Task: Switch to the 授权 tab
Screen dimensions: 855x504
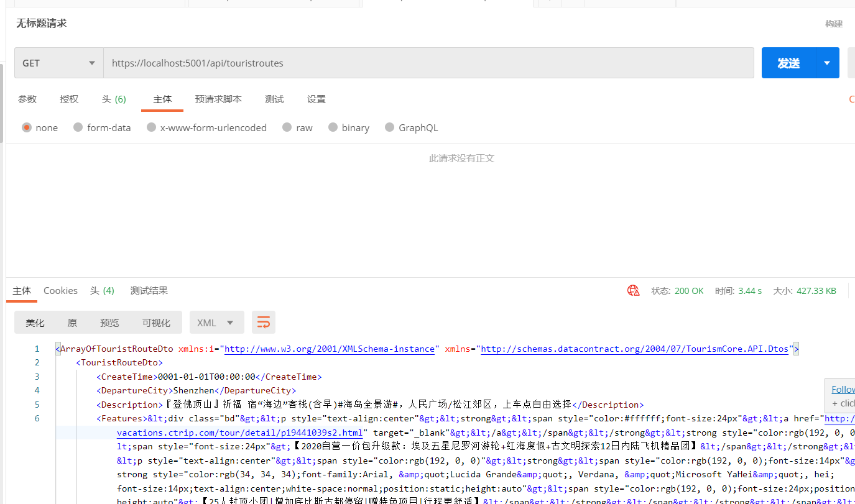Action: [x=69, y=99]
